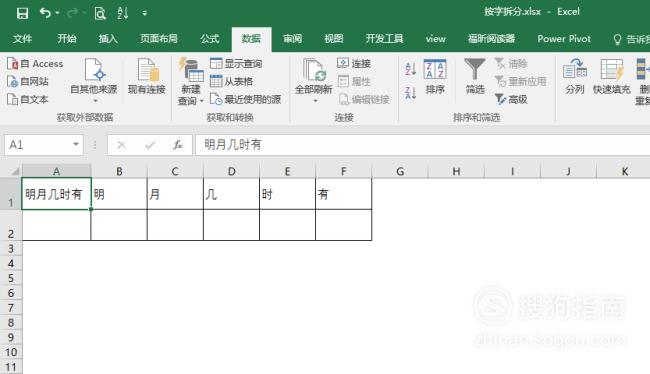Import data 自网站

pyautogui.click(x=28, y=82)
